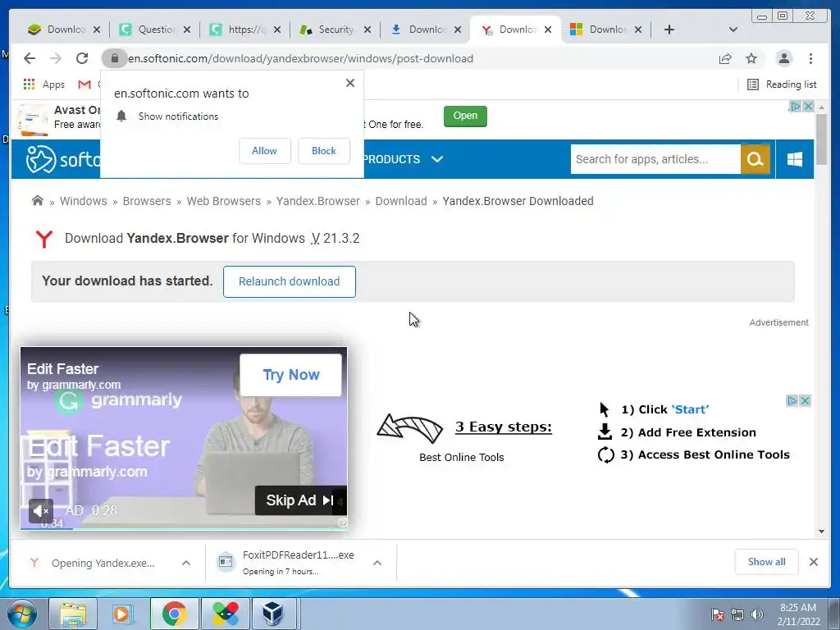
Task: Expand options for FoxitPDFReader download
Action: (377, 563)
